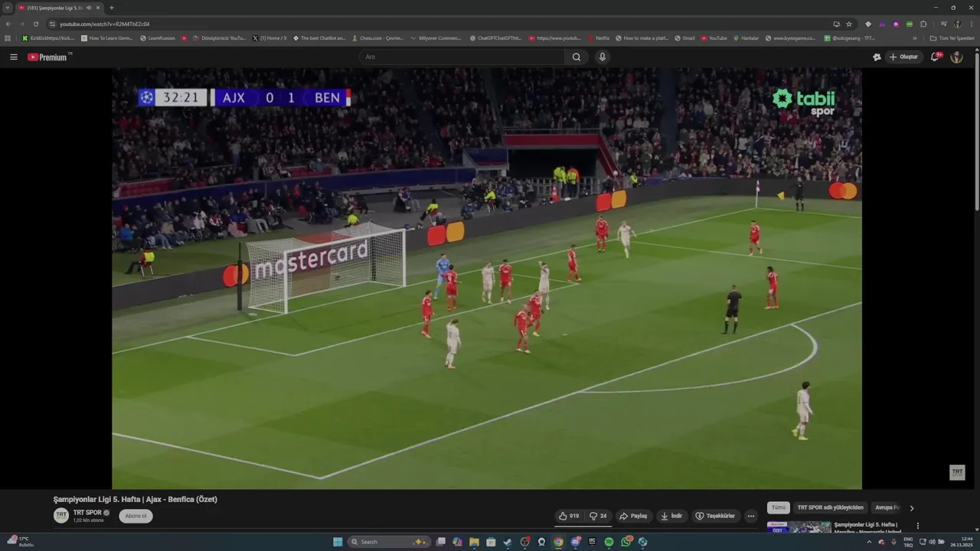The width and height of the screenshot is (980, 551).
Task: Open the Marsilya - Newcastle suggested video thumbnail
Action: pyautogui.click(x=799, y=527)
